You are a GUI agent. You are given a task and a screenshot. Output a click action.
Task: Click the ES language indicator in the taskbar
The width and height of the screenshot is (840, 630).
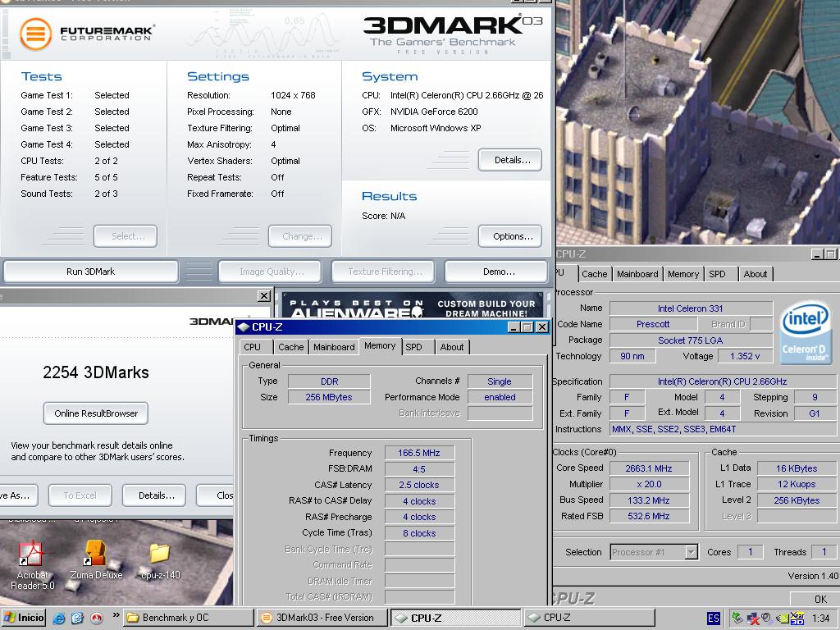pos(714,619)
